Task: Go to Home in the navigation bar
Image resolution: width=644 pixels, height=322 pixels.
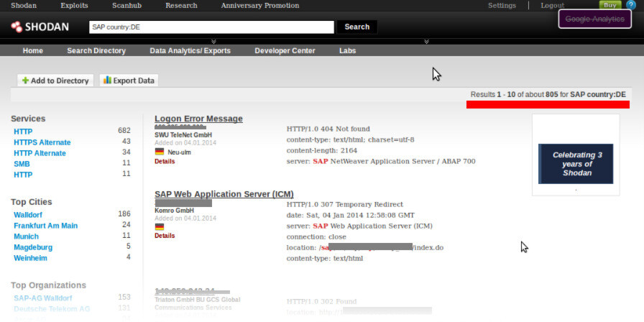Action: pos(33,50)
